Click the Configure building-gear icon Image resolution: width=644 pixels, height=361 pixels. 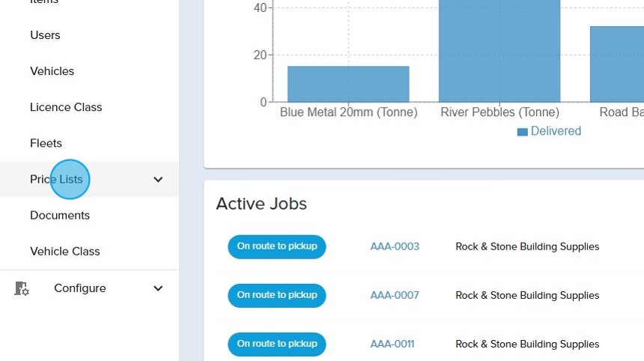click(22, 288)
